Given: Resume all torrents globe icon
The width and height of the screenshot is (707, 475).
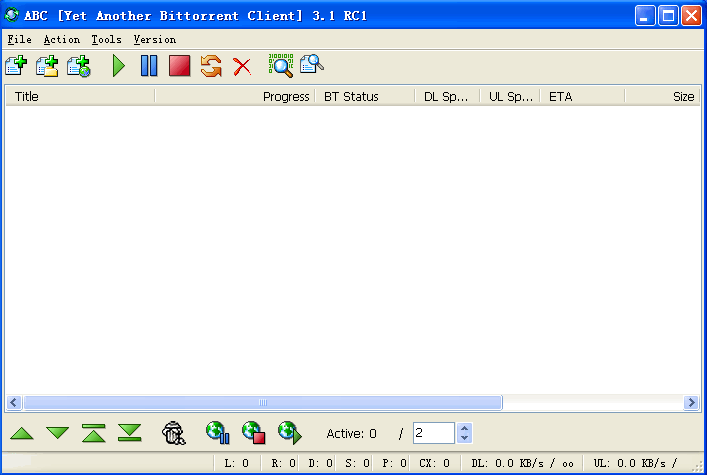Looking at the screenshot, I should coord(290,433).
